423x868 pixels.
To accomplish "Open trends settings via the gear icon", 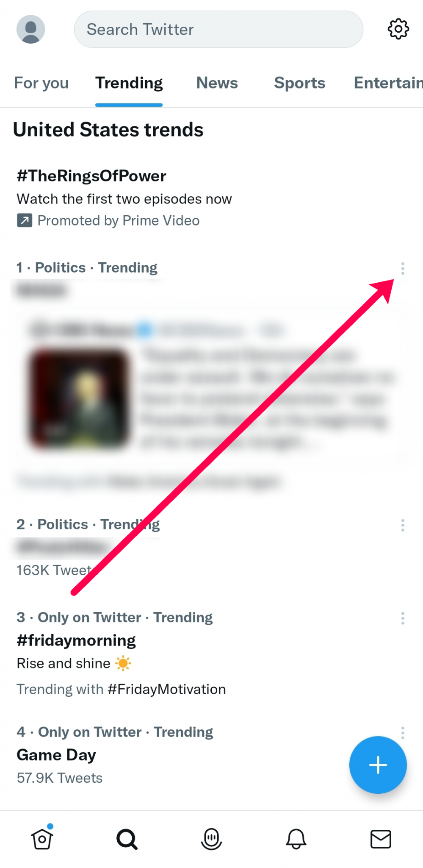I will (x=397, y=29).
